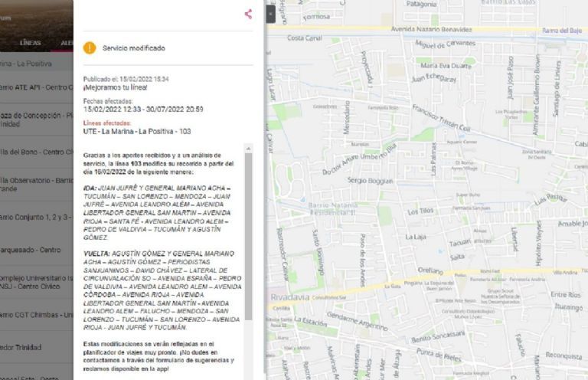Collapse the side panel with the dark arrow button
Viewport: 588px width, 380px height.
tap(270, 14)
